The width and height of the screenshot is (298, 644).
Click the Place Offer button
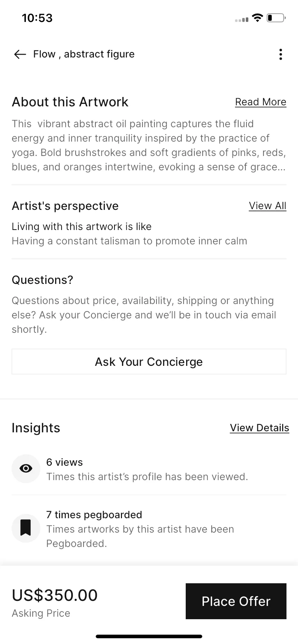coord(236,601)
